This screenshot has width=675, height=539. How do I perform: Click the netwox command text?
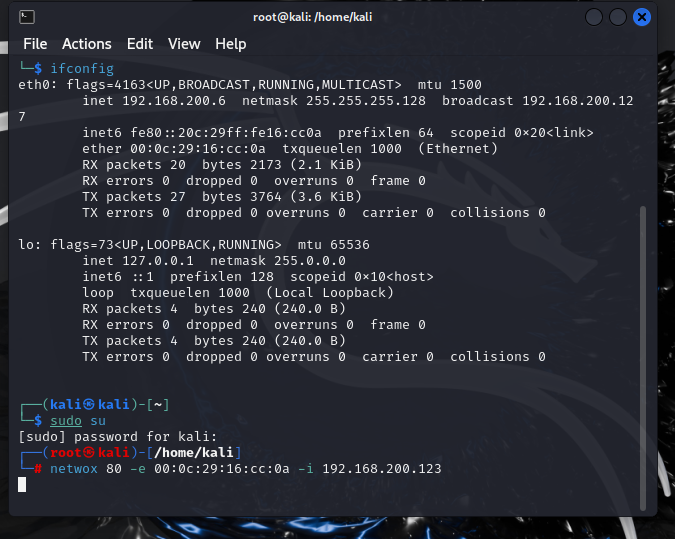[74, 468]
